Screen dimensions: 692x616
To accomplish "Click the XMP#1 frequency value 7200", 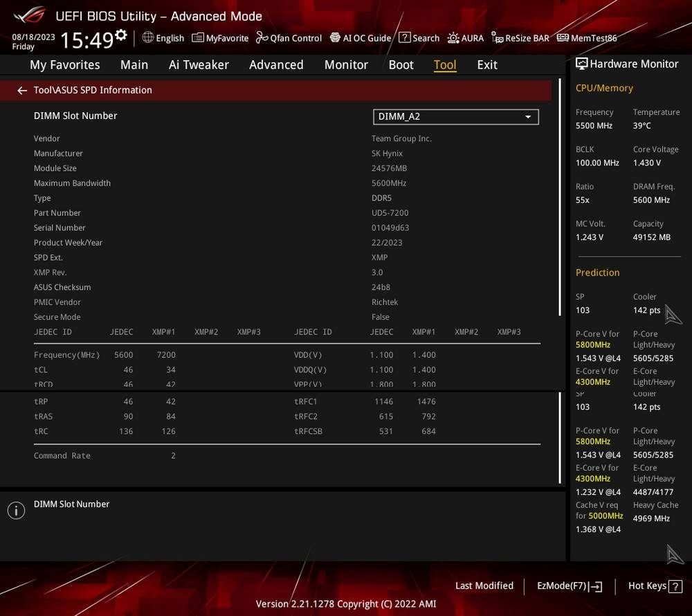I will pyautogui.click(x=166, y=355).
